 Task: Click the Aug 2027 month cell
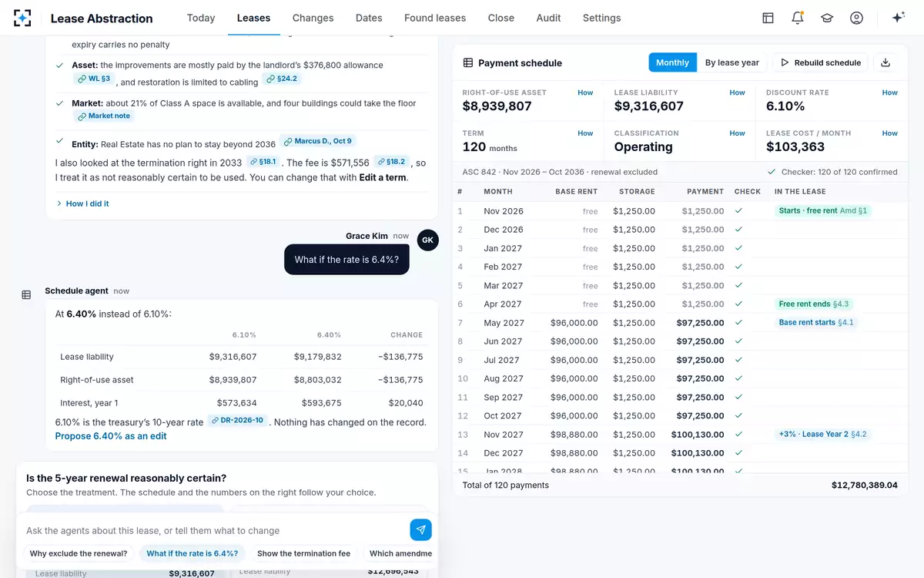(x=503, y=378)
